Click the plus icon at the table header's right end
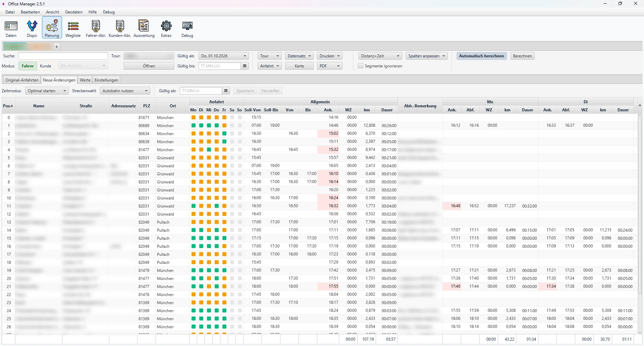The height and width of the screenshot is (346, 644). [640, 106]
